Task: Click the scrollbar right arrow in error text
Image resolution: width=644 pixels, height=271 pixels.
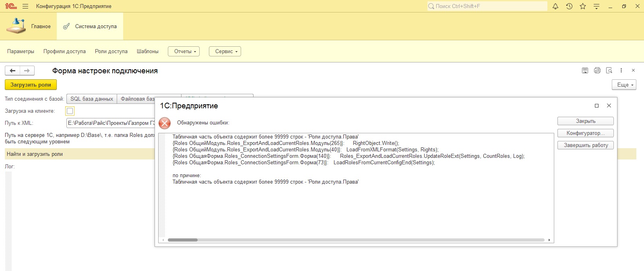Action: click(549, 240)
